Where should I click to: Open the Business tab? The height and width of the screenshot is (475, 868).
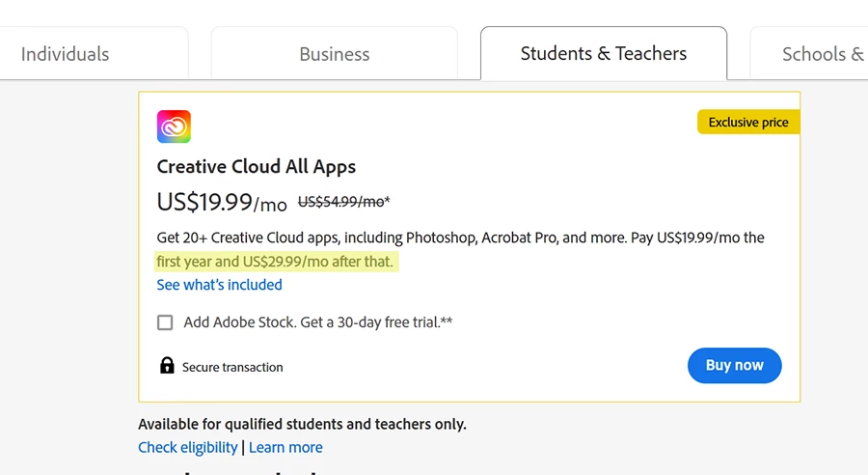[334, 54]
